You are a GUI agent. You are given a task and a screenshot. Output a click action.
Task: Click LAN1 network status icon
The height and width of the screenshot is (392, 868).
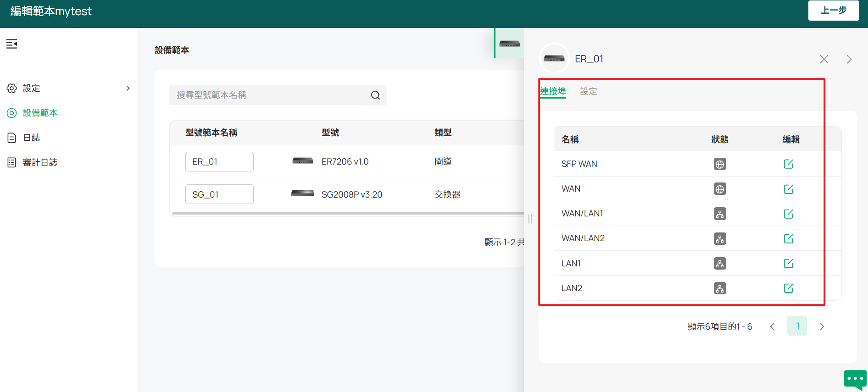coord(720,263)
